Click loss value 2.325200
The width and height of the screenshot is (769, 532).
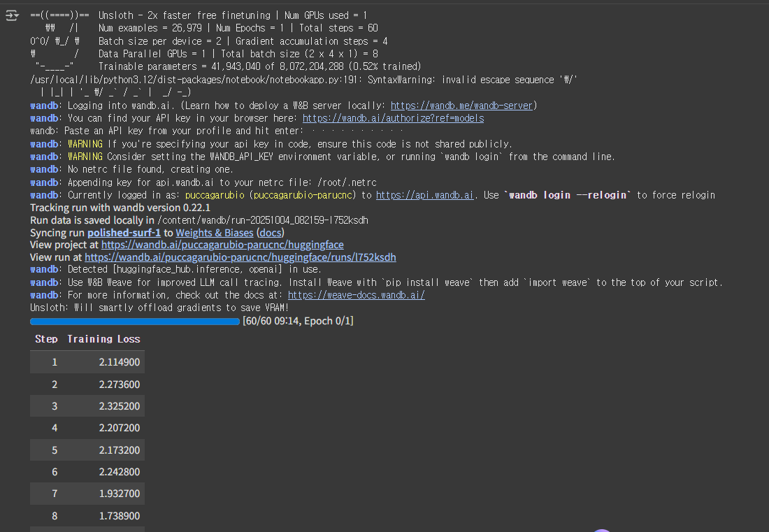click(119, 406)
